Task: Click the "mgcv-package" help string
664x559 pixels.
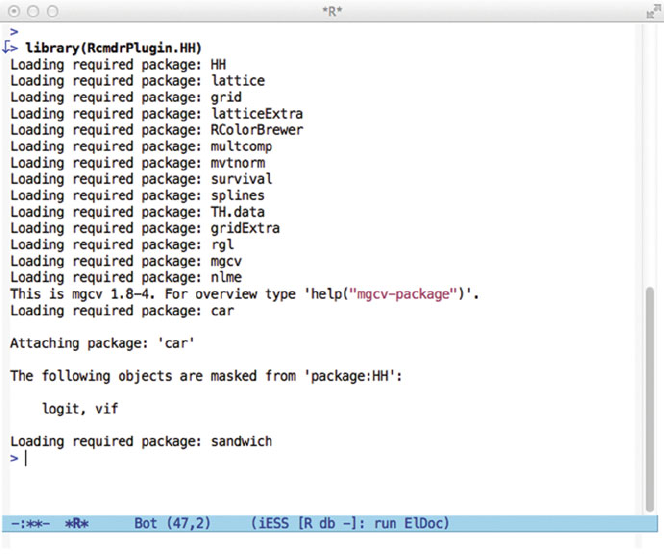Action: coord(403,293)
